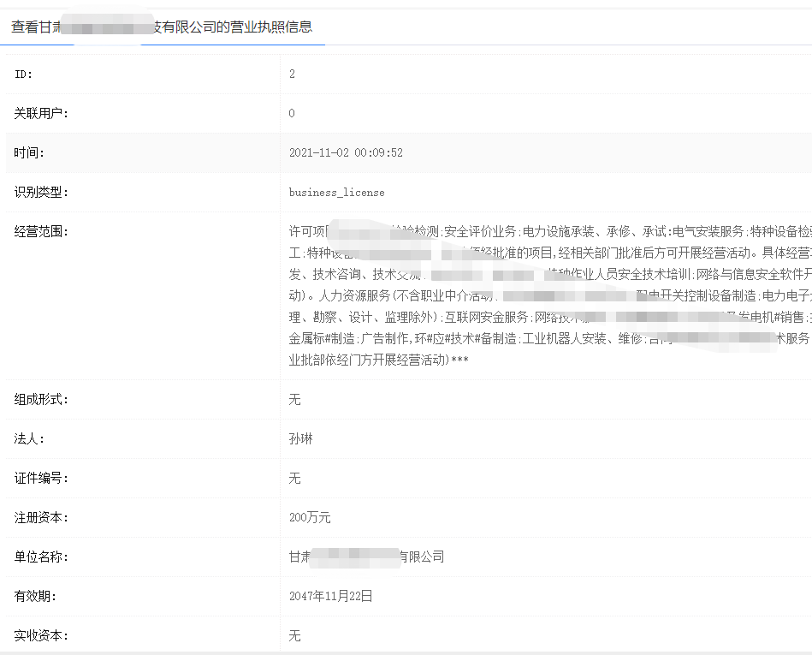Click the 识别类型 label
The image size is (812, 655).
point(41,193)
